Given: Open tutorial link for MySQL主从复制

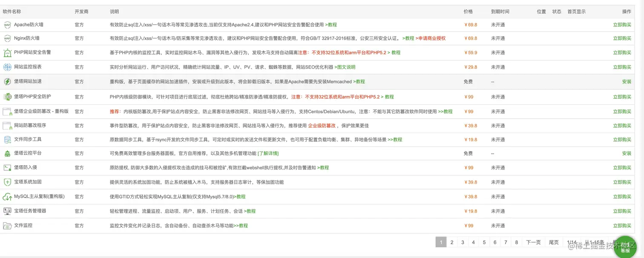Looking at the screenshot, I should (239, 197).
